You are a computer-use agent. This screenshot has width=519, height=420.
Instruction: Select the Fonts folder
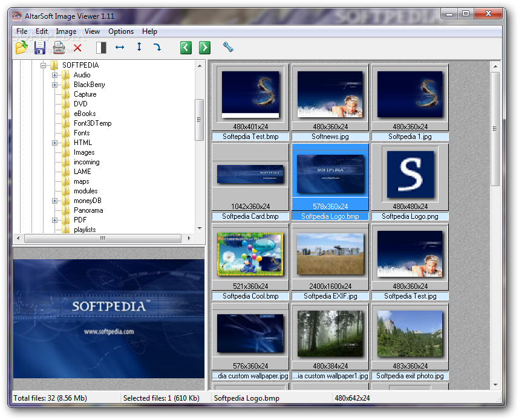(x=82, y=133)
